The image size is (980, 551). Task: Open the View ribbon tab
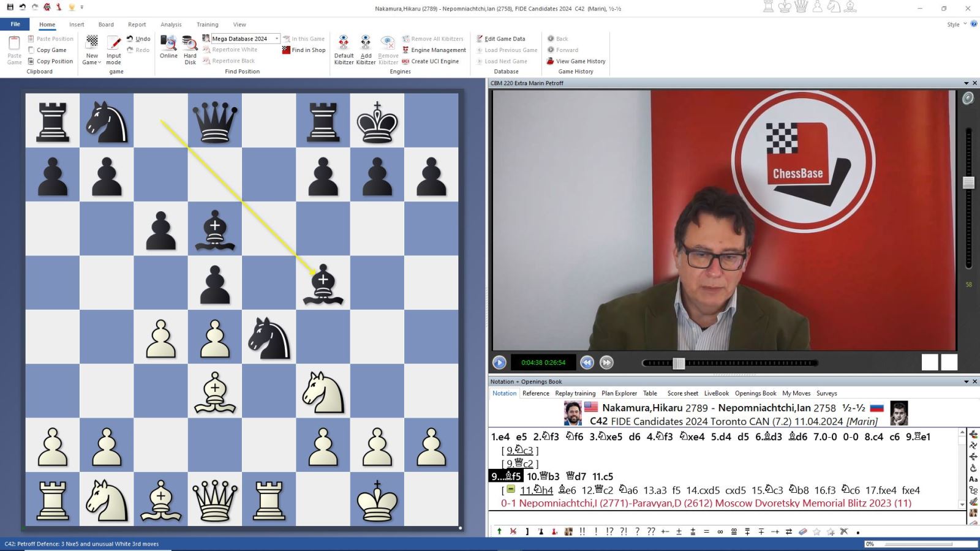tap(239, 24)
